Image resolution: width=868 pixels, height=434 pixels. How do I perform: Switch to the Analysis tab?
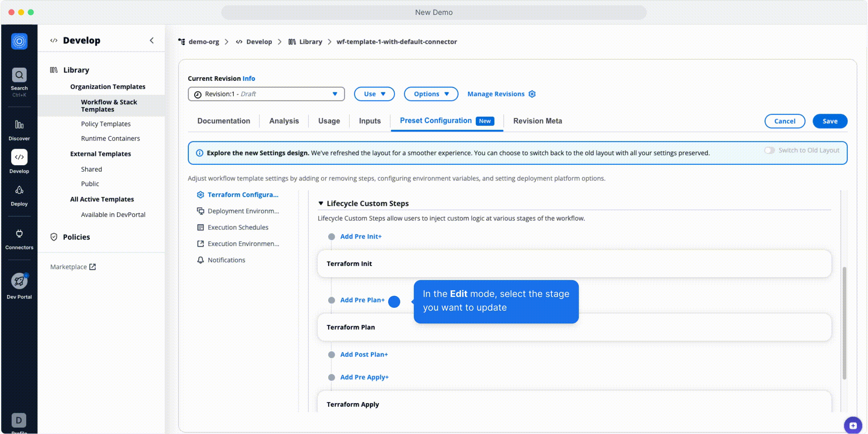284,121
